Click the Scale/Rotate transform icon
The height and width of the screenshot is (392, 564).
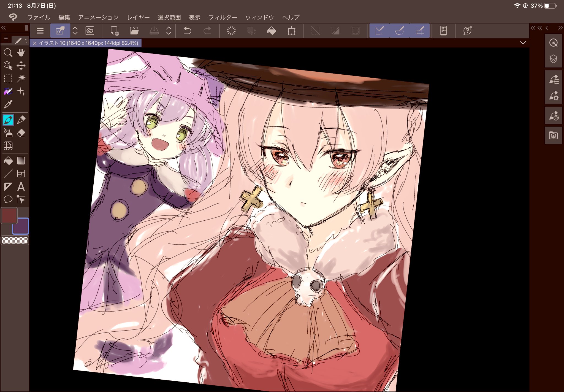291,31
